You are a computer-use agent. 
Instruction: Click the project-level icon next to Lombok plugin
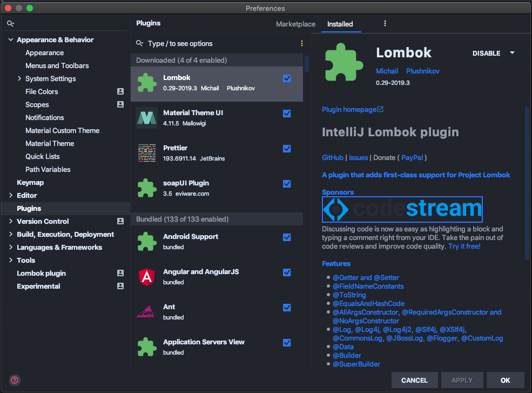(120, 273)
